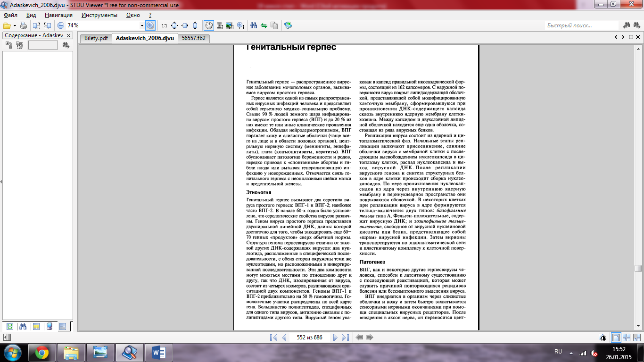This screenshot has width=644, height=362.
Task: Open Google Chrome from the taskbar
Action: click(42, 352)
